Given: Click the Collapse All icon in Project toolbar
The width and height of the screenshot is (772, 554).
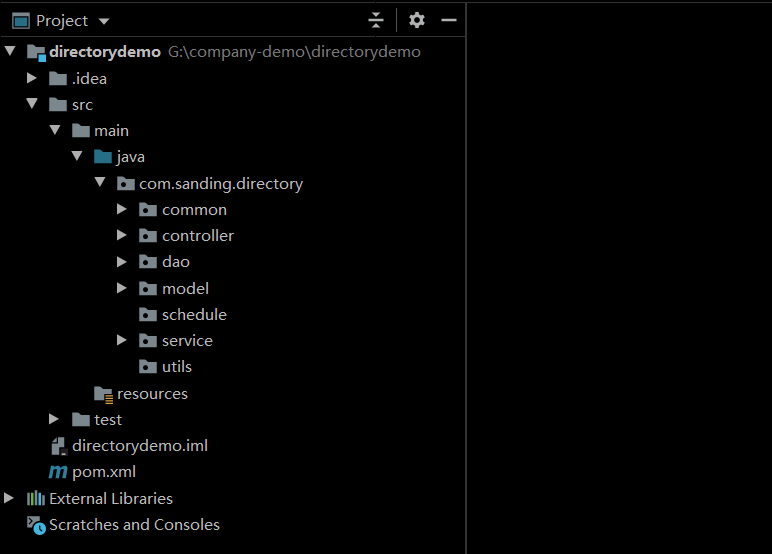Looking at the screenshot, I should pyautogui.click(x=376, y=20).
